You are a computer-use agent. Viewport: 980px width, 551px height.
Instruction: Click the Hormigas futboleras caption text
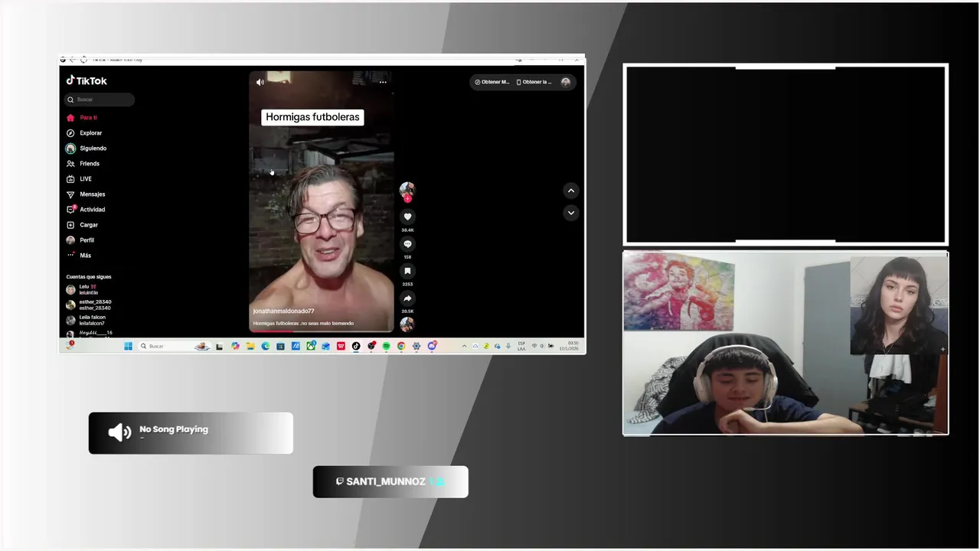click(x=312, y=117)
